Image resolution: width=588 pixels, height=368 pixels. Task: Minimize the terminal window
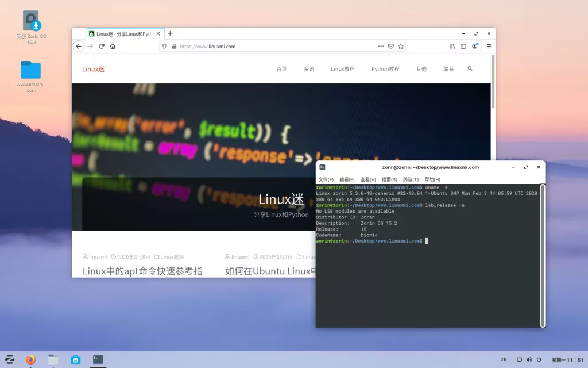pyautogui.click(x=513, y=167)
